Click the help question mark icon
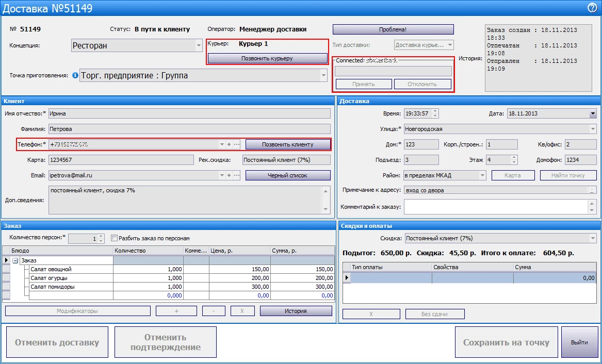Screen dimensions: 602x364 [592, 7]
